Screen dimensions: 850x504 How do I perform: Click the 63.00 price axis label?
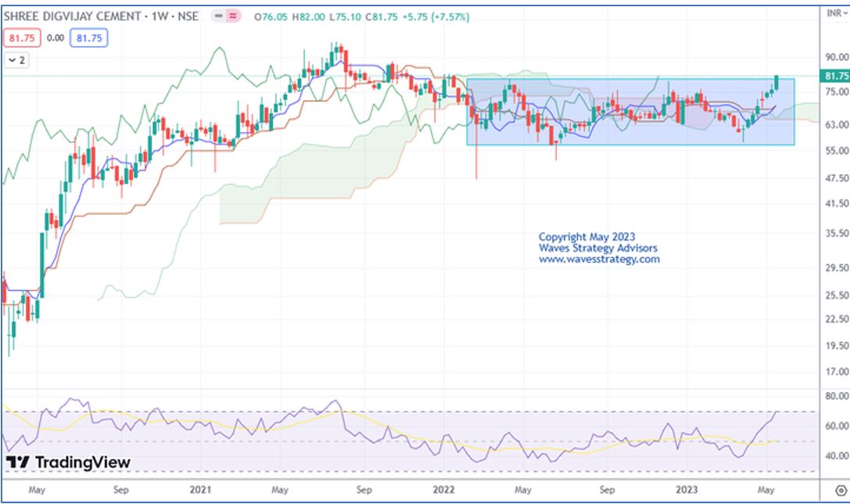coord(837,125)
